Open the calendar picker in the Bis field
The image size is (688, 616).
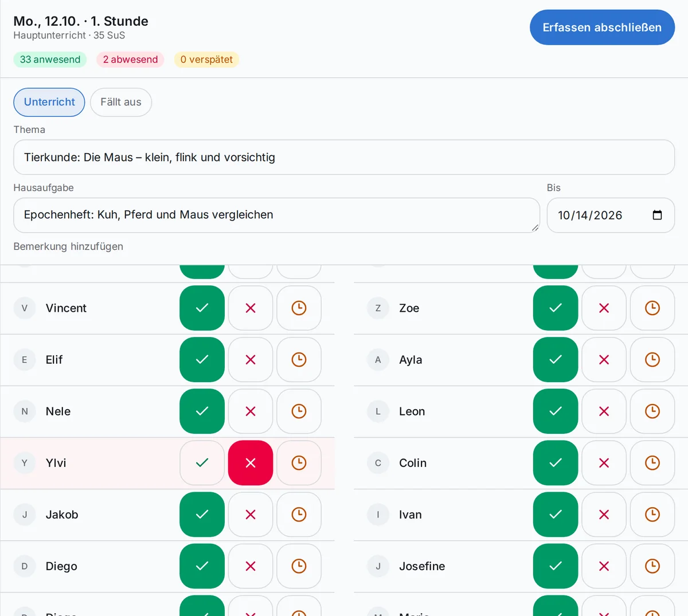(657, 215)
